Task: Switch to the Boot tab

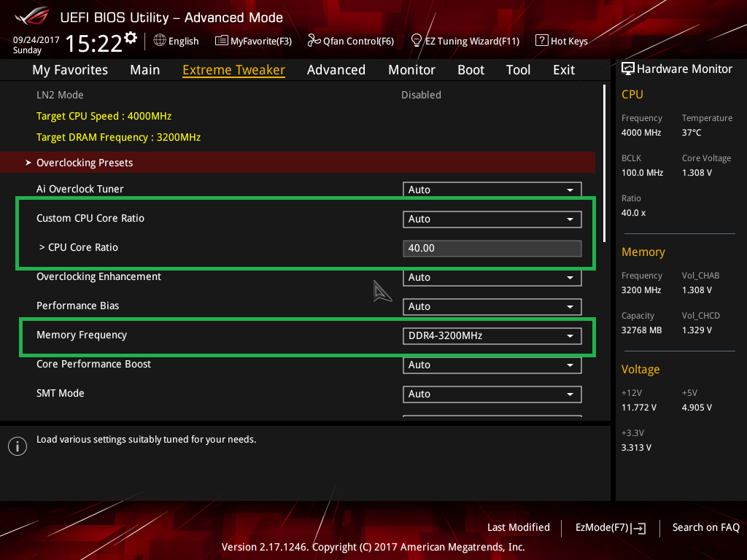Action: tap(471, 70)
